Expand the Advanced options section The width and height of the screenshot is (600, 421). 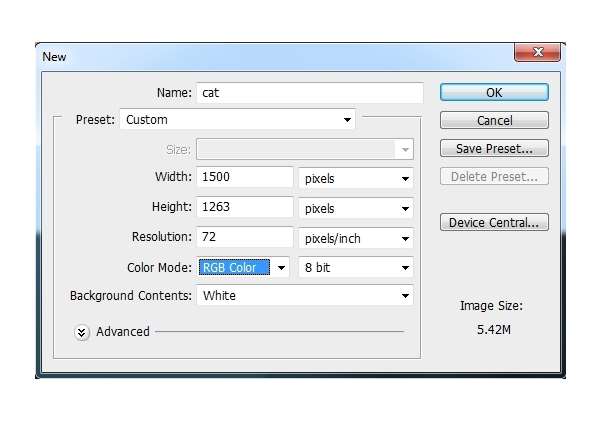click(x=82, y=332)
